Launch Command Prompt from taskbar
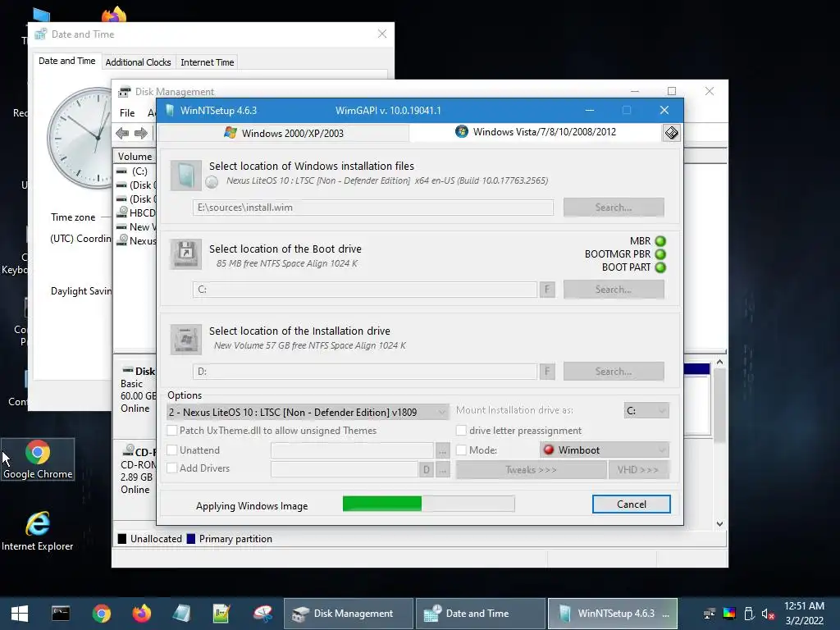The height and width of the screenshot is (630, 840). (x=61, y=614)
